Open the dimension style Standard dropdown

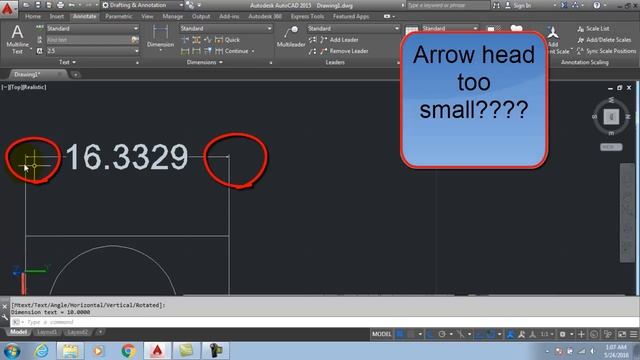click(226, 29)
